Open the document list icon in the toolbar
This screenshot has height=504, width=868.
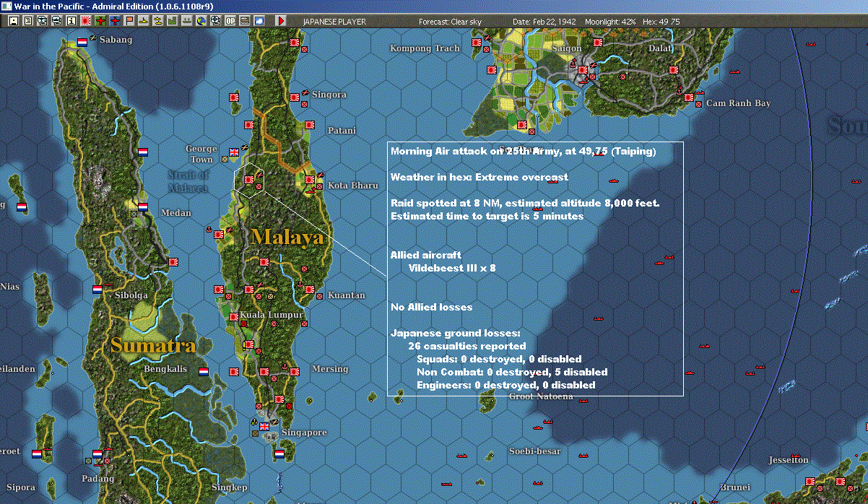pos(28,21)
